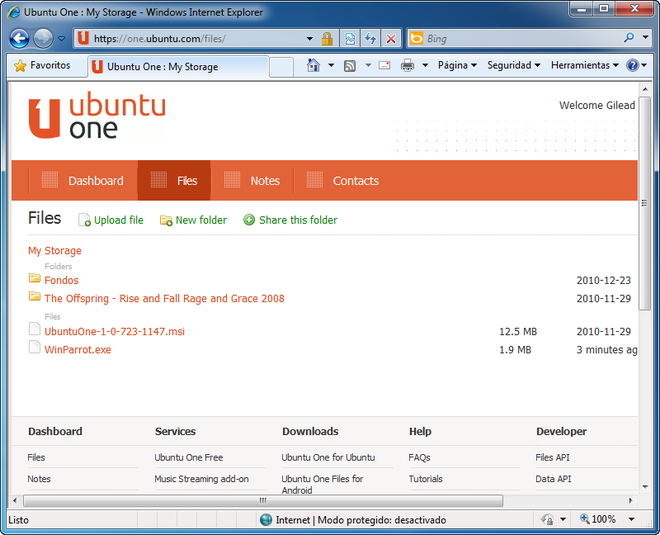
Task: Open the Fondos folder
Action: (61, 280)
